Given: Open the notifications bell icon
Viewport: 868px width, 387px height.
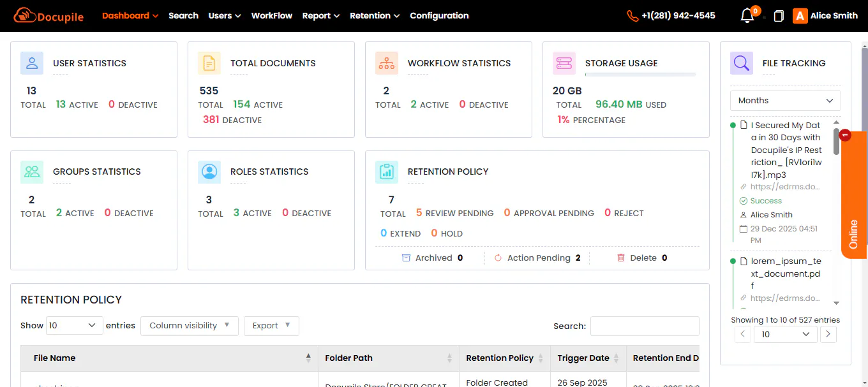Looking at the screenshot, I should point(747,16).
